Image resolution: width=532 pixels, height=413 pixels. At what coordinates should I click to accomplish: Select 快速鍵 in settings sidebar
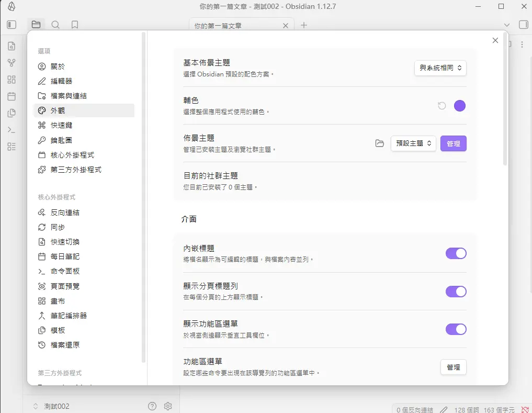tap(62, 125)
